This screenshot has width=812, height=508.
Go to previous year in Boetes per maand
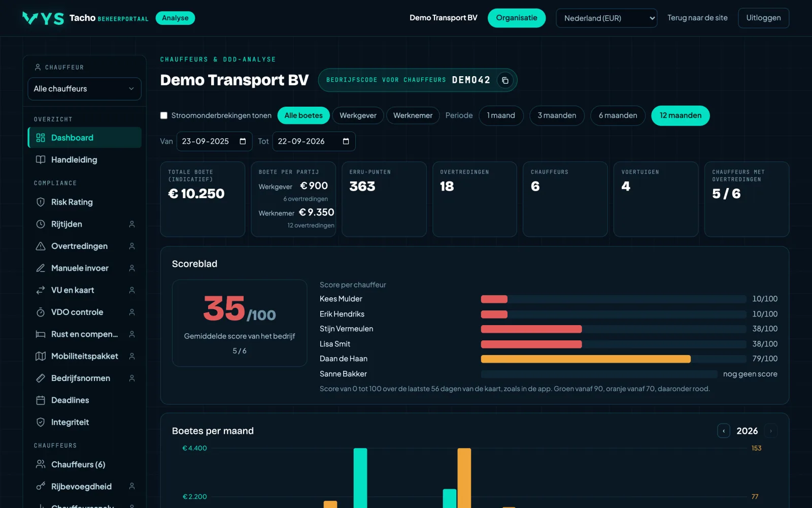pyautogui.click(x=724, y=431)
